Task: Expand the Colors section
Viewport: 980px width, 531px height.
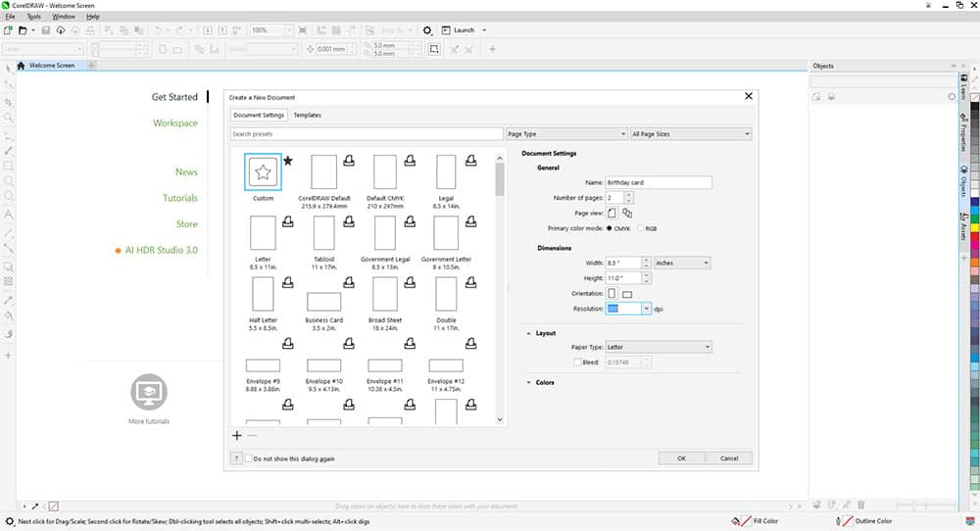Action: [529, 382]
